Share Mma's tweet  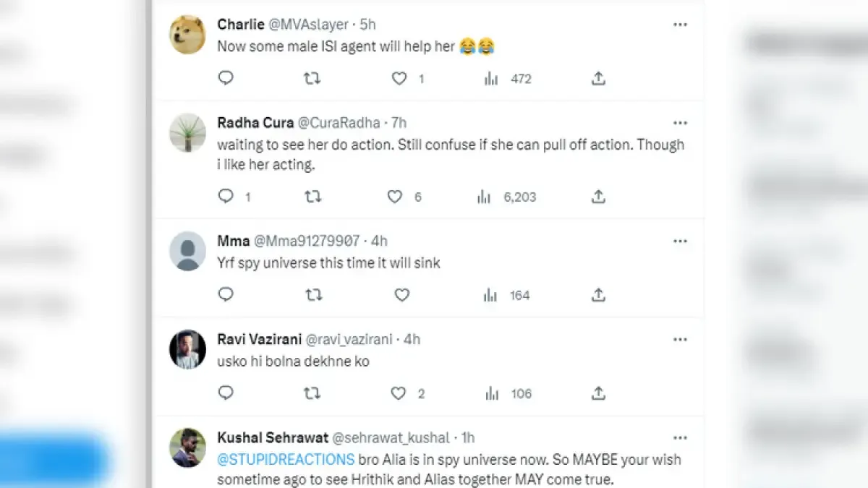pos(598,295)
